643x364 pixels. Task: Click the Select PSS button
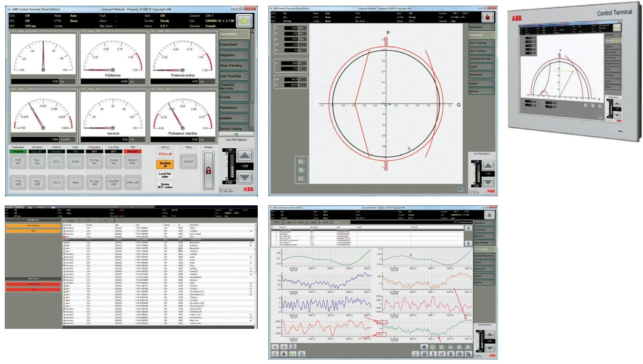point(133,162)
